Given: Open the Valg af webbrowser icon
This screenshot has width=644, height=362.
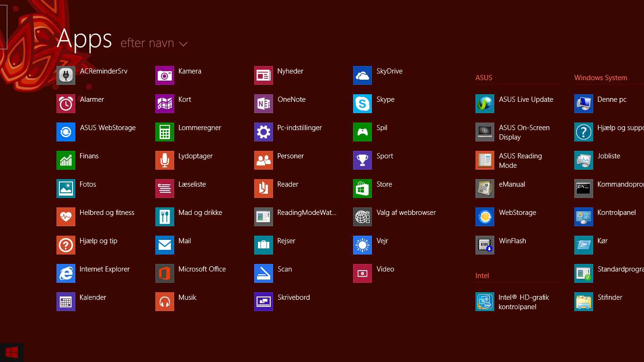Looking at the screenshot, I should 362,217.
